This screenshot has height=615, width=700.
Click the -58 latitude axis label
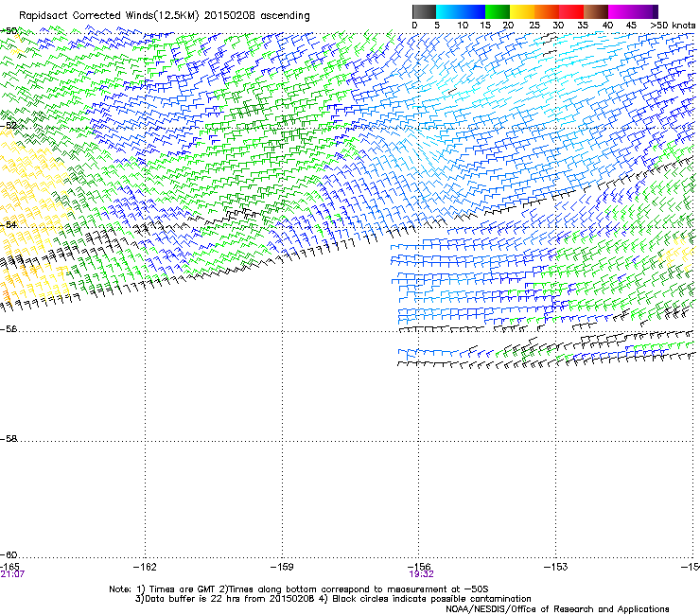(x=9, y=439)
